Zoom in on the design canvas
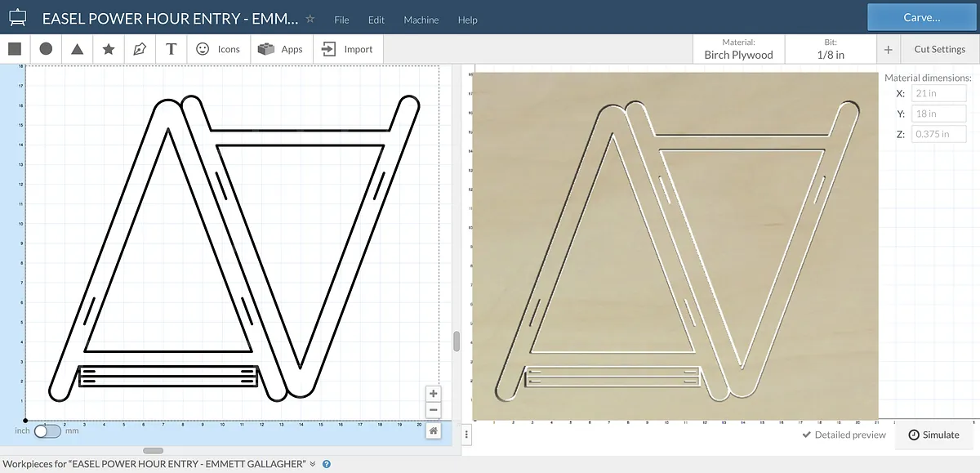The width and height of the screenshot is (980, 473). [x=433, y=394]
